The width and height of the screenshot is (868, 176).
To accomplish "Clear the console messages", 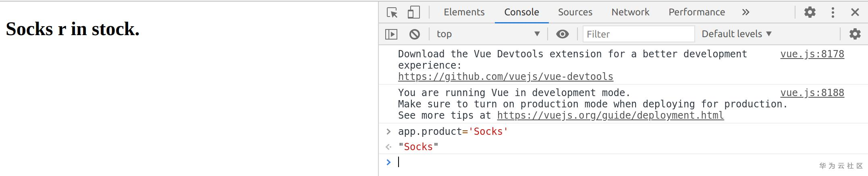I will point(414,34).
